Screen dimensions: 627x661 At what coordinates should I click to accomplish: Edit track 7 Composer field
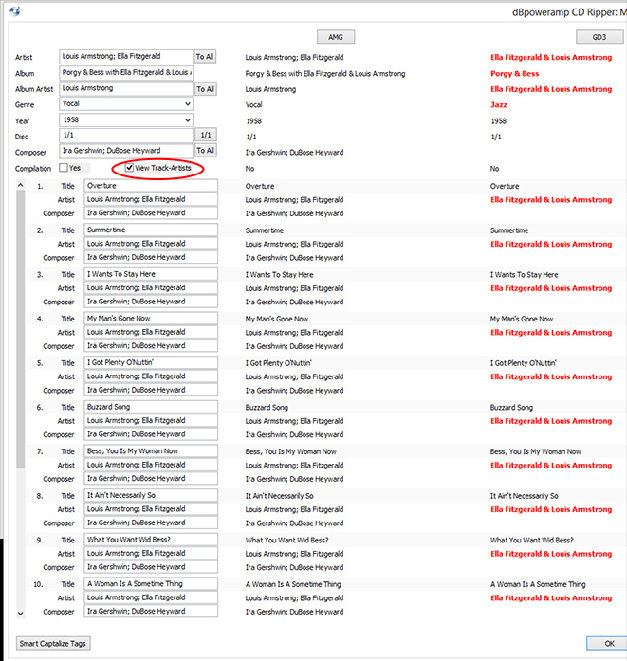point(151,478)
